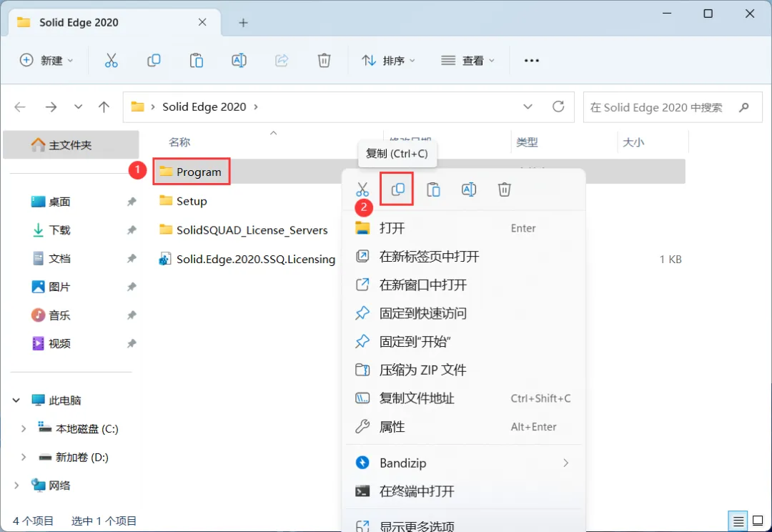Open the three-dot See more menu

point(532,61)
